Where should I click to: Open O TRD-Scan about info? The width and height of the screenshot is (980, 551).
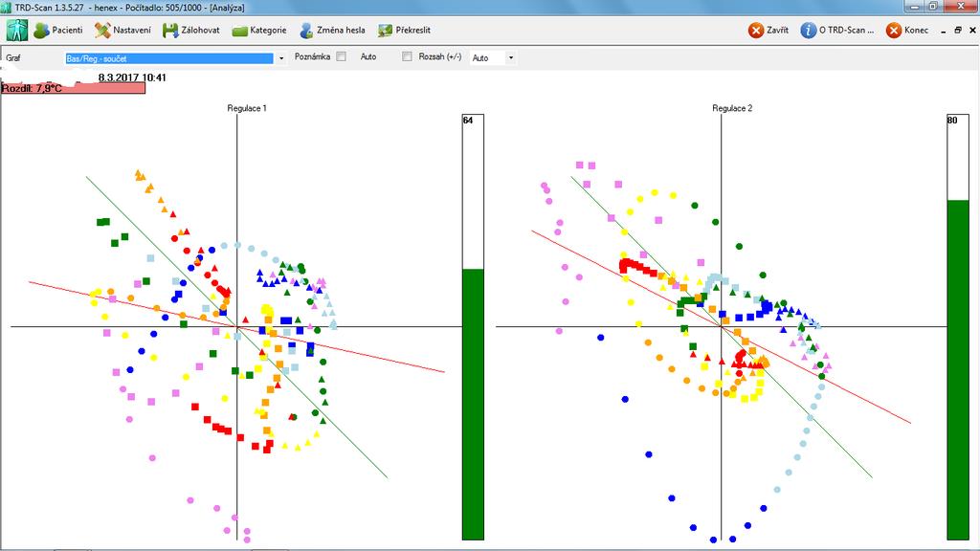pyautogui.click(x=836, y=30)
